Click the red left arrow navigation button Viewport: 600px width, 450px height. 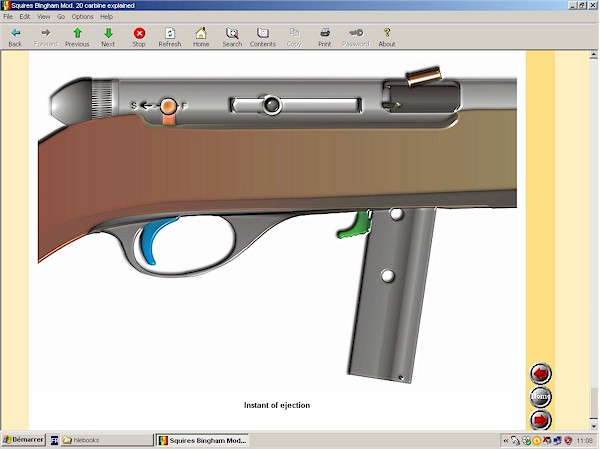click(x=540, y=373)
